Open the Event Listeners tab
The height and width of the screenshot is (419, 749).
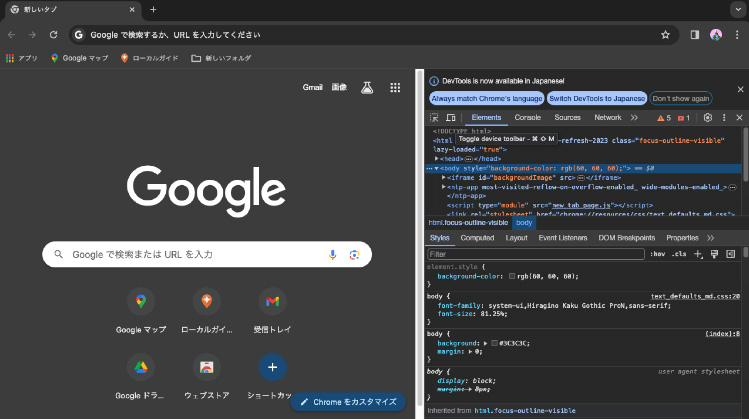[x=563, y=238]
